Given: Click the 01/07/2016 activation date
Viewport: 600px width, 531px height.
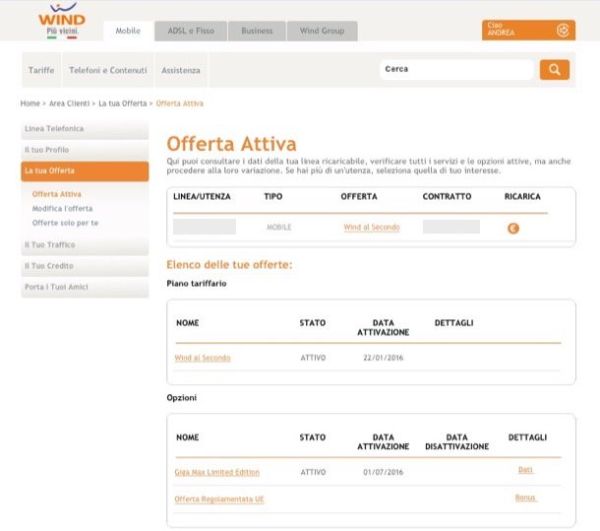Looking at the screenshot, I should [x=383, y=472].
